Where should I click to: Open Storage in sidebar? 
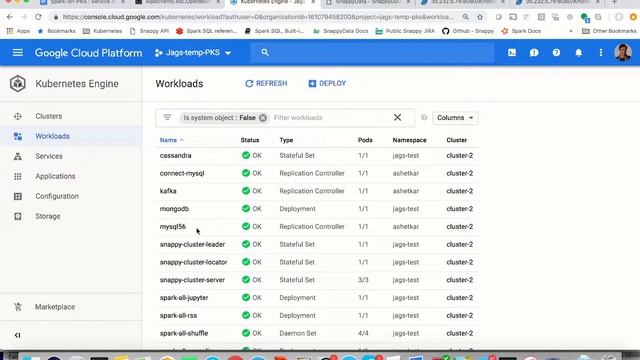pyautogui.click(x=48, y=216)
